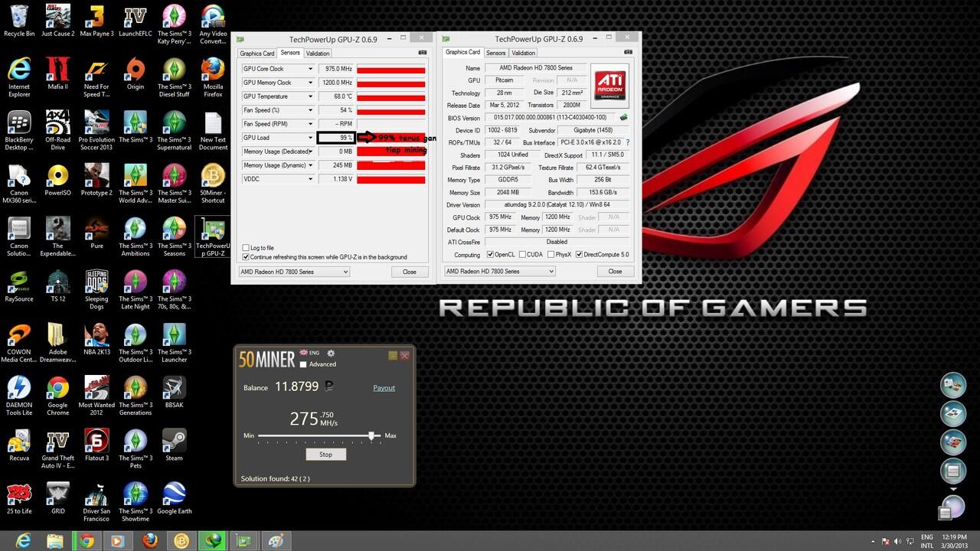Select the Mozilla Firefox desktop shortcut
Viewport: 980px width, 551px height.
[x=213, y=77]
